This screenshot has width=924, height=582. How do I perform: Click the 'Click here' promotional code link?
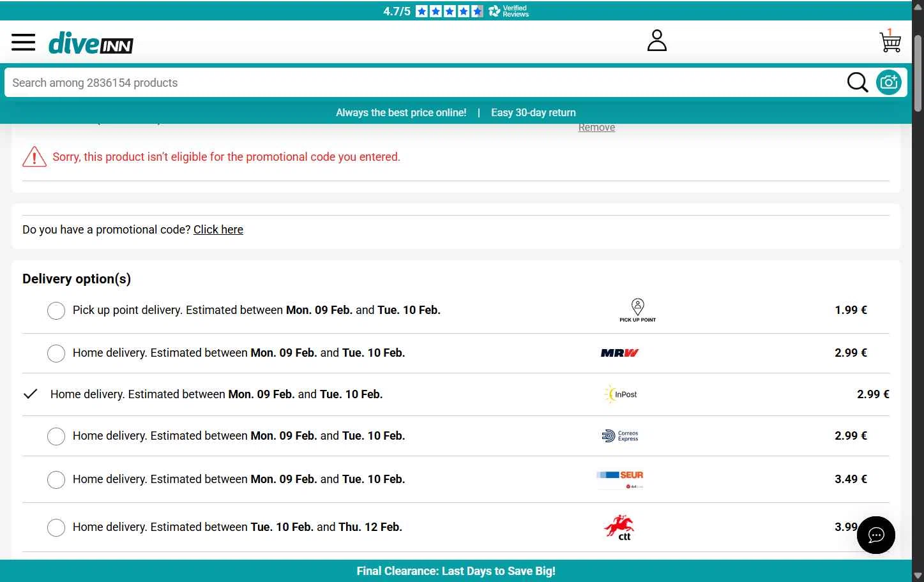coord(218,230)
